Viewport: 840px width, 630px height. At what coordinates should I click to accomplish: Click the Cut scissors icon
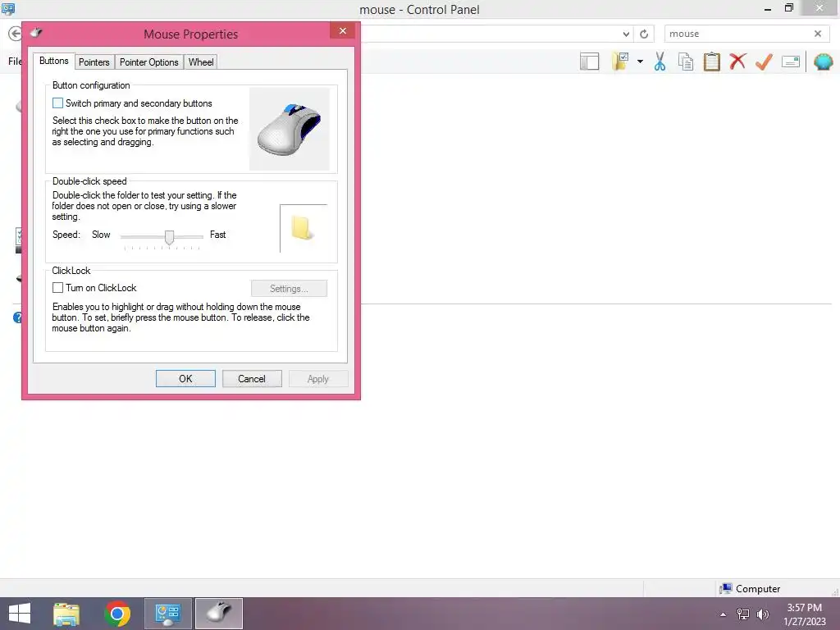660,61
